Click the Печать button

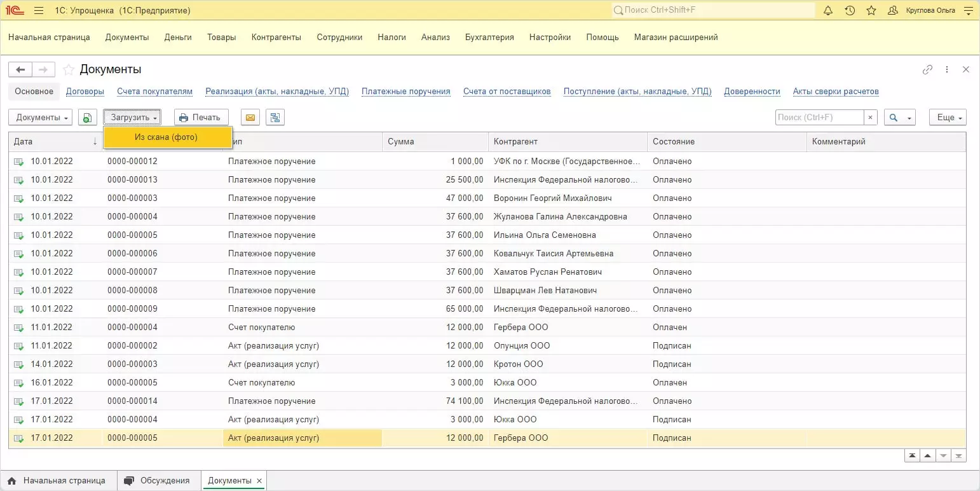point(201,118)
